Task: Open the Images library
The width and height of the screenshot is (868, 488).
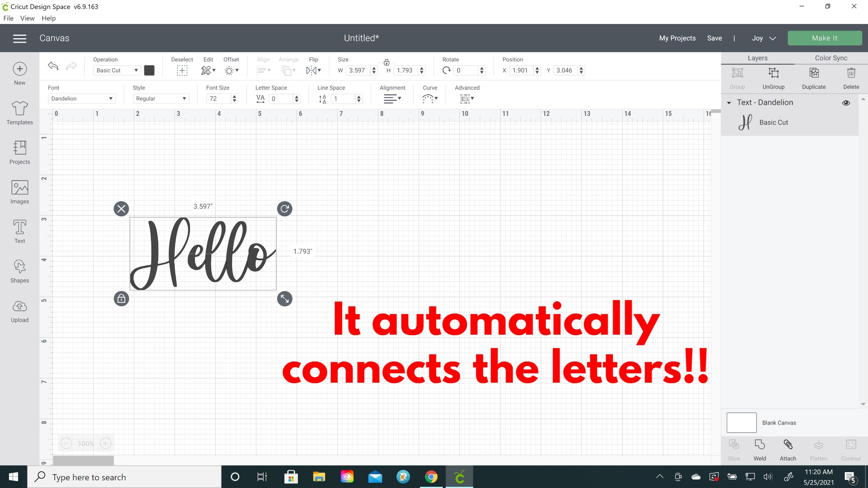Action: point(20,192)
